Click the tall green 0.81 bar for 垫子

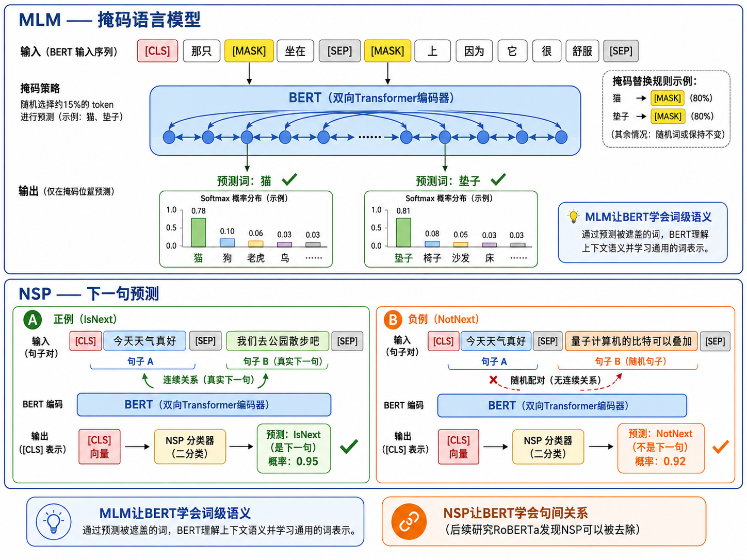point(403,233)
